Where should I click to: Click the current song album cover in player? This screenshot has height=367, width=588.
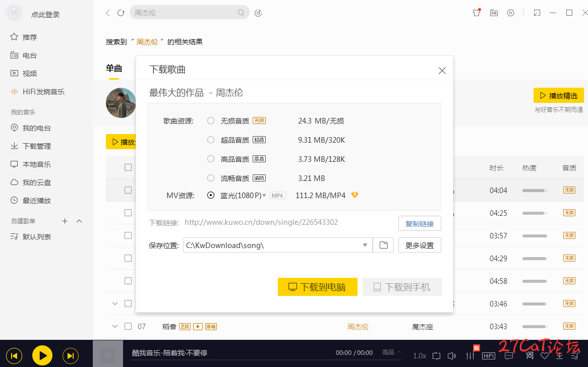108,353
